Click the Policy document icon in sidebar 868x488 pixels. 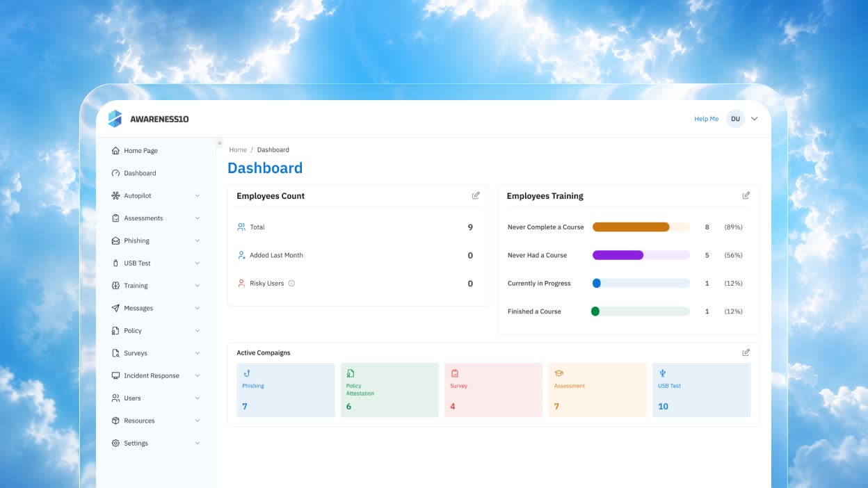[x=115, y=330]
